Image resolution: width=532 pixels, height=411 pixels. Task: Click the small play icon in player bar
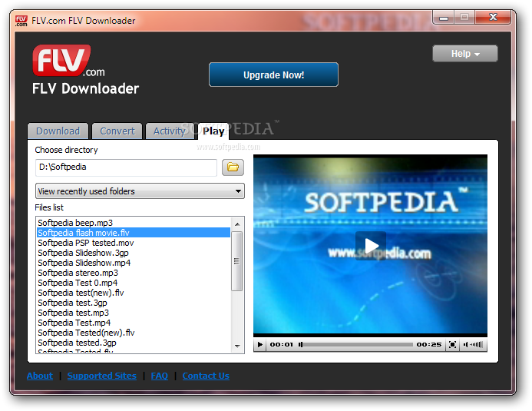260,344
